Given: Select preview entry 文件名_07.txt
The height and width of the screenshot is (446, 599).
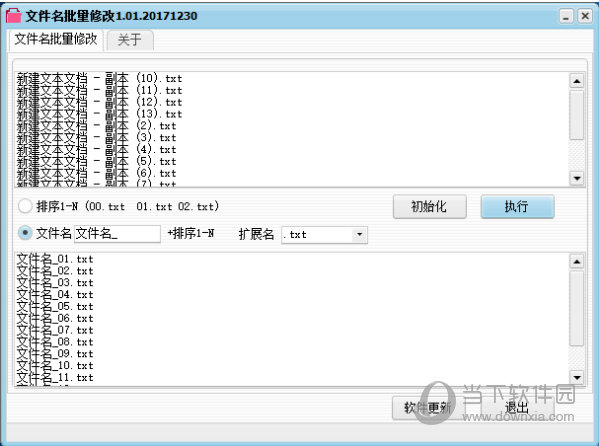Looking at the screenshot, I should tap(55, 330).
